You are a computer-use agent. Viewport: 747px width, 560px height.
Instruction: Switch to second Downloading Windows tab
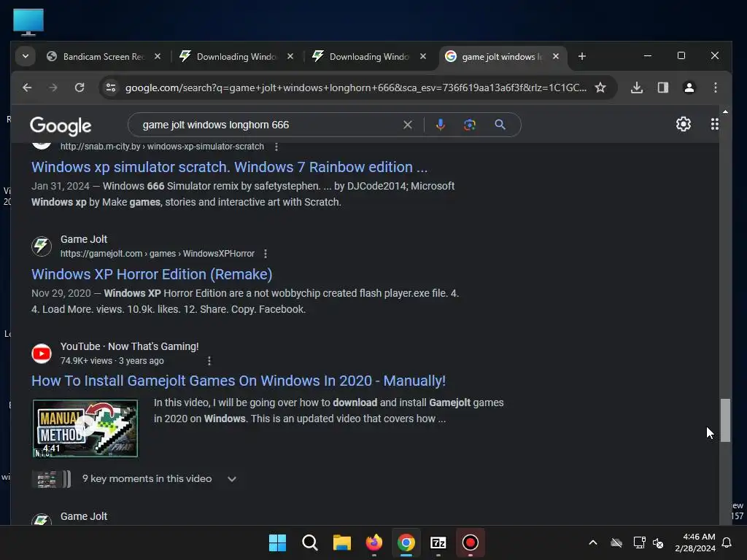[369, 57]
